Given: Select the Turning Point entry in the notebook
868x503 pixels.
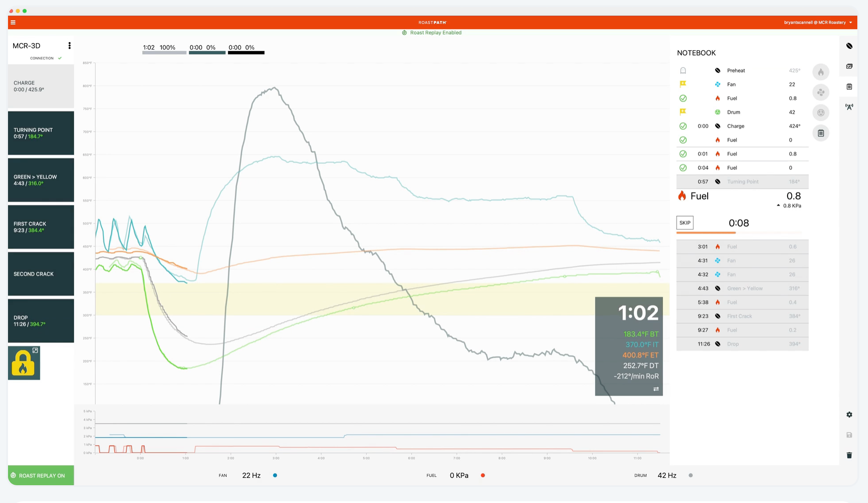Looking at the screenshot, I should click(x=742, y=181).
